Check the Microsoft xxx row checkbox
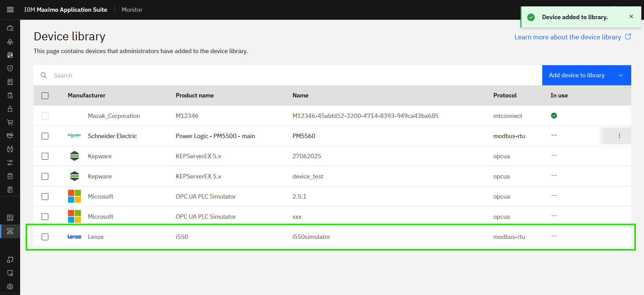 (x=45, y=217)
